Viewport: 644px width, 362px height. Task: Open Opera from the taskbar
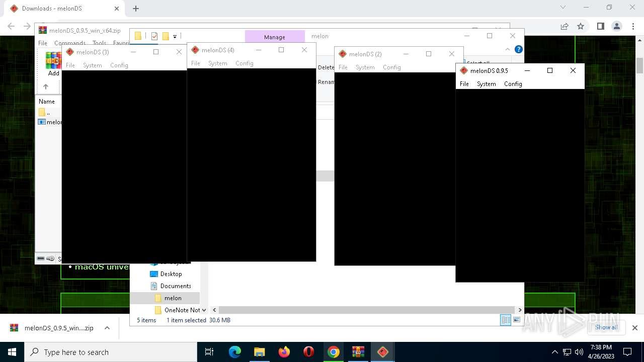[x=309, y=352]
